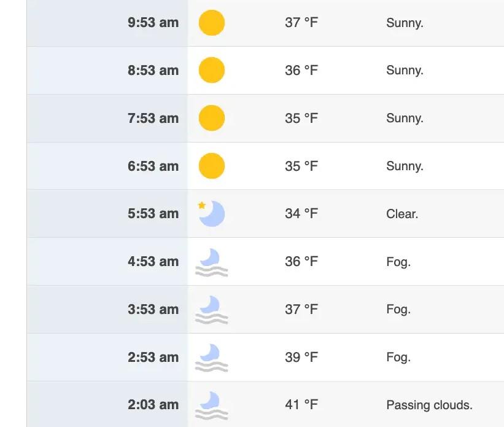Click the "Clear." weather description
Viewport: 504px width, 427px height.
pyautogui.click(x=402, y=214)
